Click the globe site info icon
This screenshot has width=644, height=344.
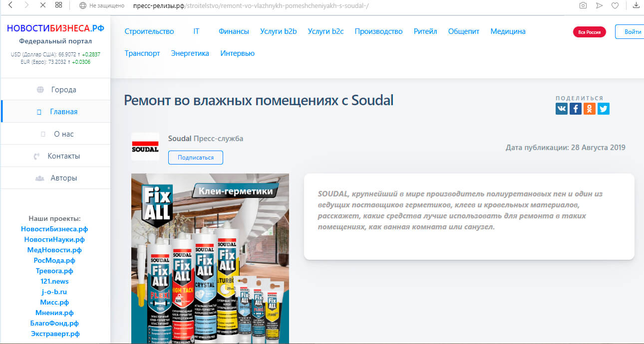coord(83,6)
